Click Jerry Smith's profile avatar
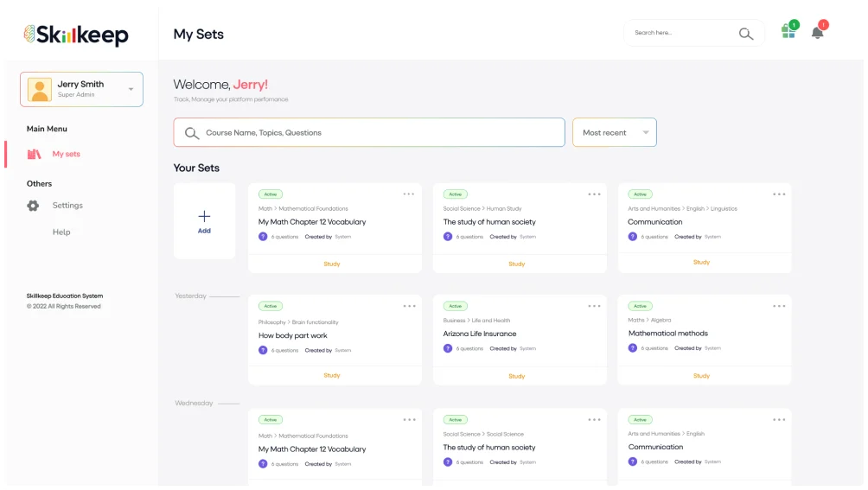The width and height of the screenshot is (868, 490). (x=39, y=89)
